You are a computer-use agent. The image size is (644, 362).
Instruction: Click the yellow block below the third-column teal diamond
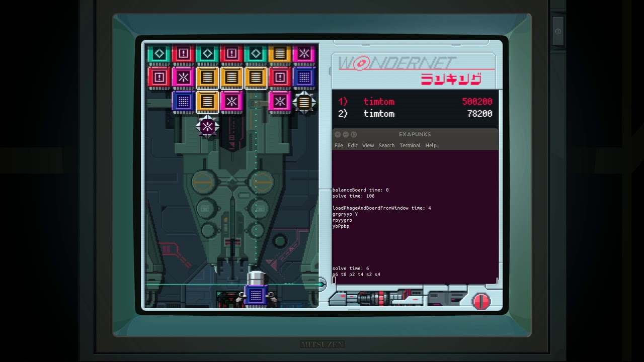tap(207, 77)
